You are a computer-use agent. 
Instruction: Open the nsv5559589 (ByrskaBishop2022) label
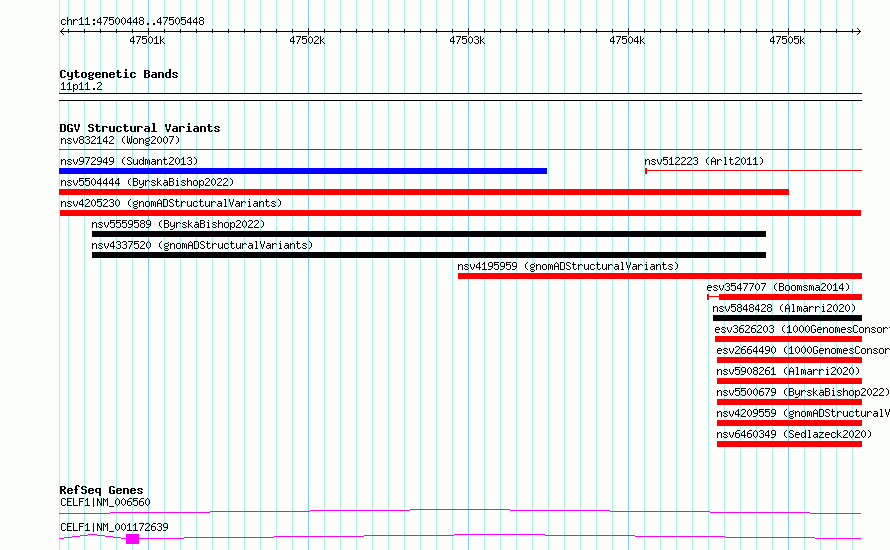click(178, 224)
